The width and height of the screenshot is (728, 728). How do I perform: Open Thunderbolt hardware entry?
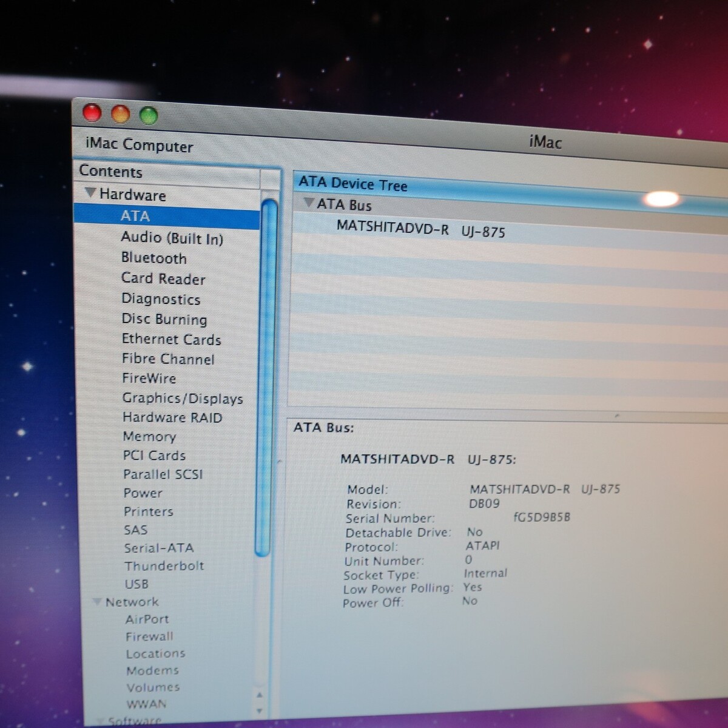(x=164, y=566)
